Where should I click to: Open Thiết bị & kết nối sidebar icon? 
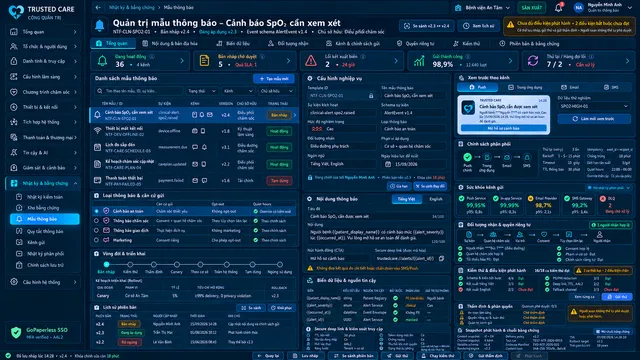coord(14,107)
